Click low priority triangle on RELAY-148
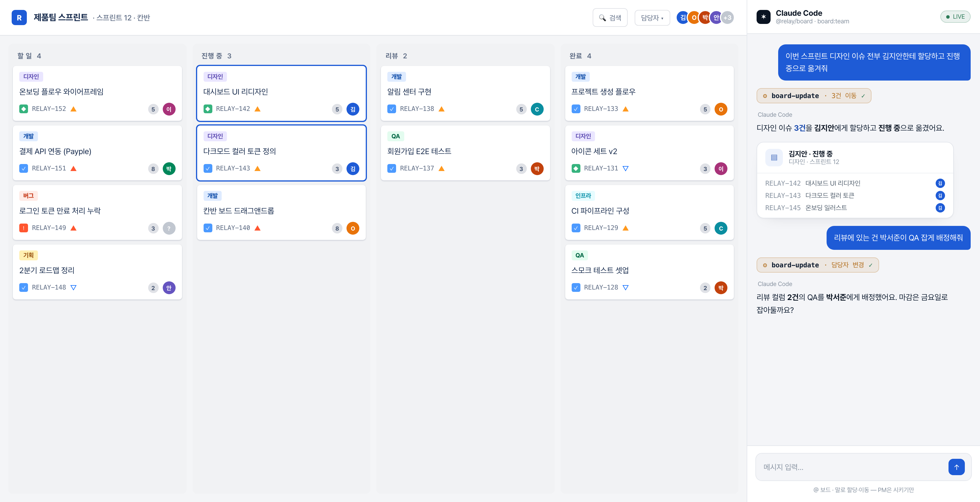 click(x=73, y=287)
